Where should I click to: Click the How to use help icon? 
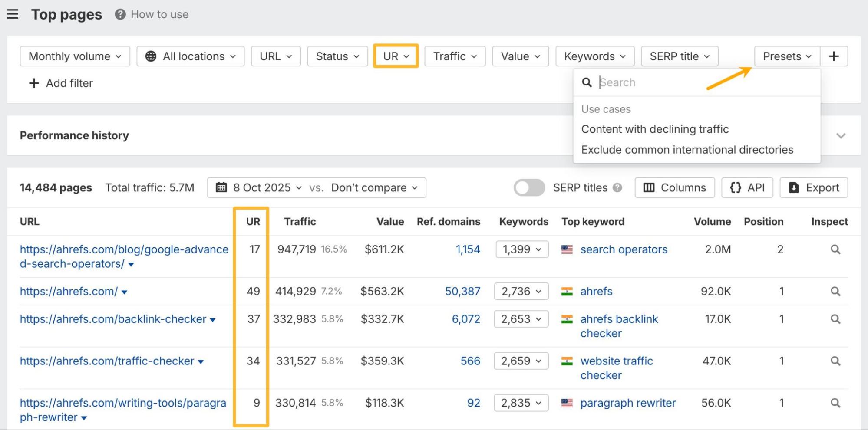(x=120, y=14)
